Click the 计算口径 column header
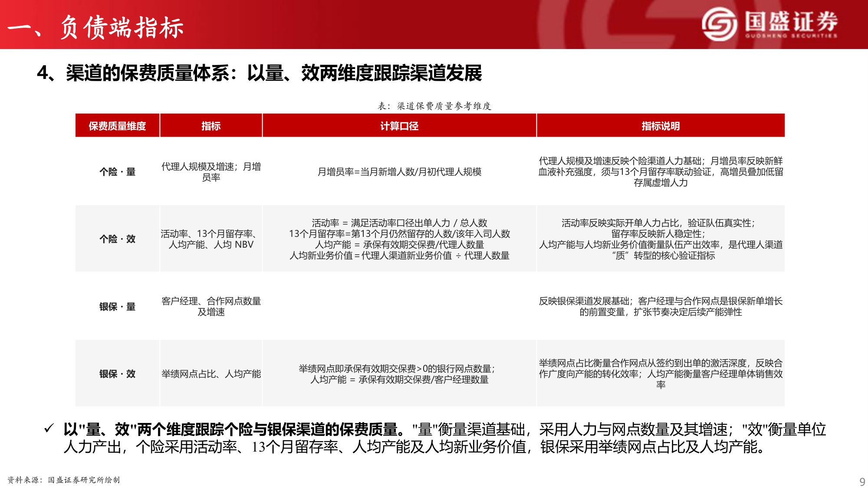The width and height of the screenshot is (868, 488). [399, 126]
